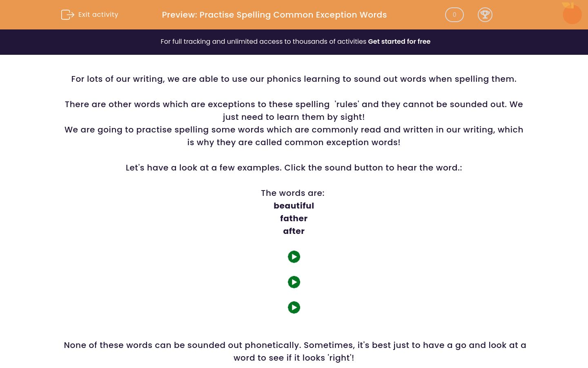The width and height of the screenshot is (588, 368).
Task: Select the score counter showing 0
Action: (x=454, y=15)
